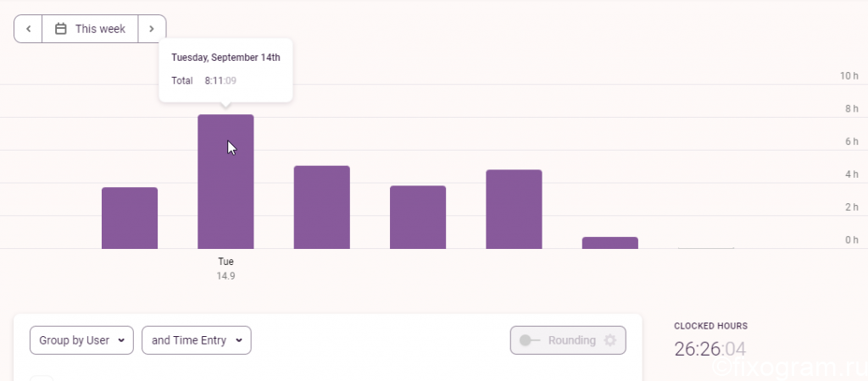Open This week date range picker
868x381 pixels.
click(x=90, y=29)
